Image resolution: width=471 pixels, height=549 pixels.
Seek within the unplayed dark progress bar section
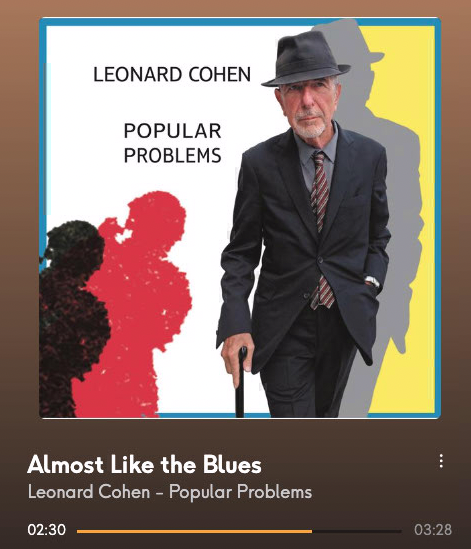coord(356,531)
